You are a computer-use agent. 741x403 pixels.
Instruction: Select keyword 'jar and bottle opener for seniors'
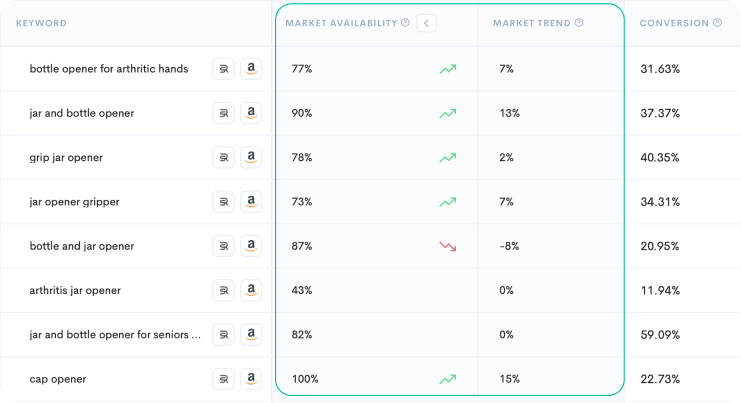pos(115,334)
